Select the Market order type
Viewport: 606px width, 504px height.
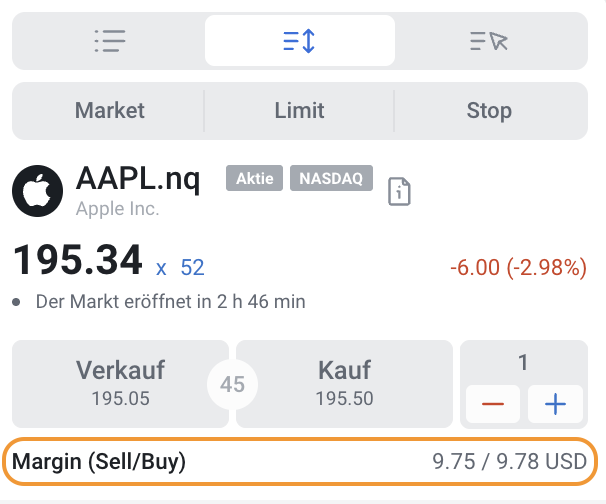coord(109,111)
